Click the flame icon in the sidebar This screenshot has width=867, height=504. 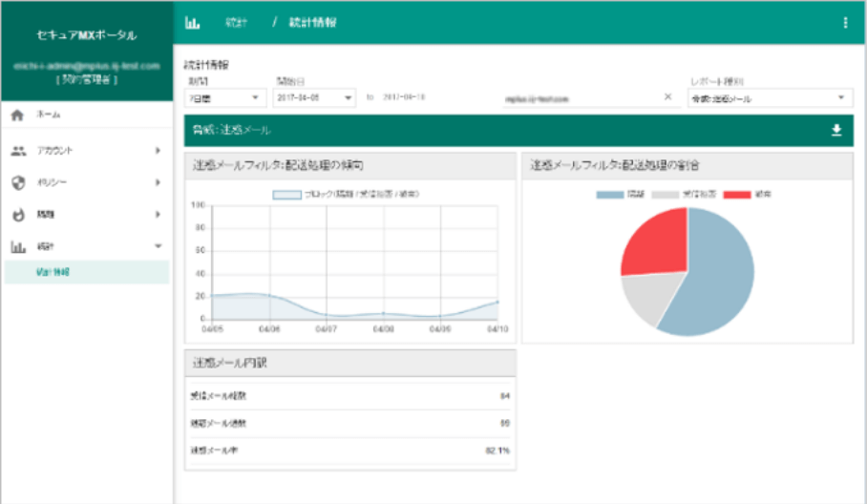(x=18, y=215)
